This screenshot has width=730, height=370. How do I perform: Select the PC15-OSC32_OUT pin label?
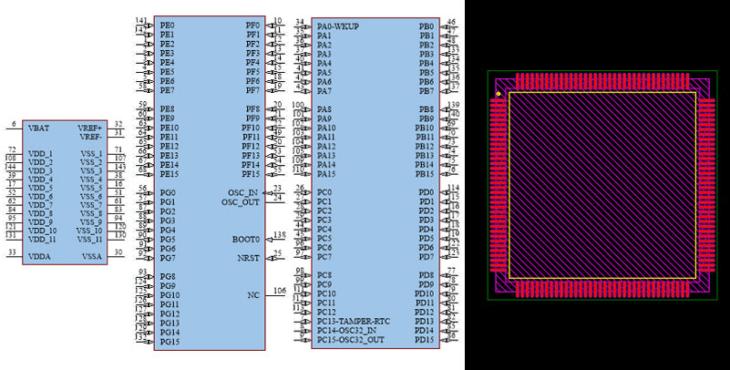[x=351, y=340]
